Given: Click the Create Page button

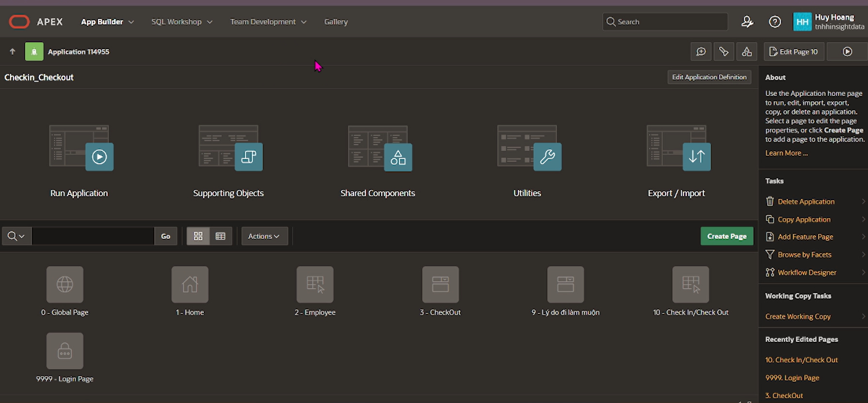Looking at the screenshot, I should (727, 236).
